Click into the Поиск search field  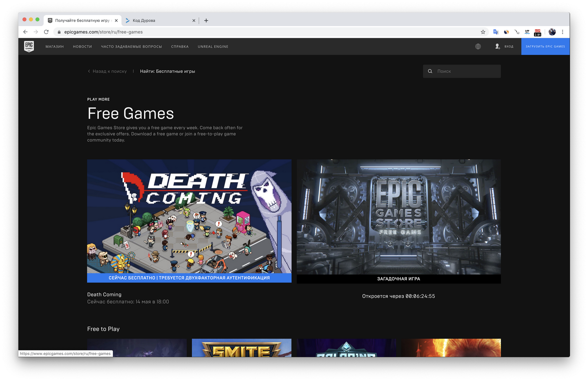(462, 71)
